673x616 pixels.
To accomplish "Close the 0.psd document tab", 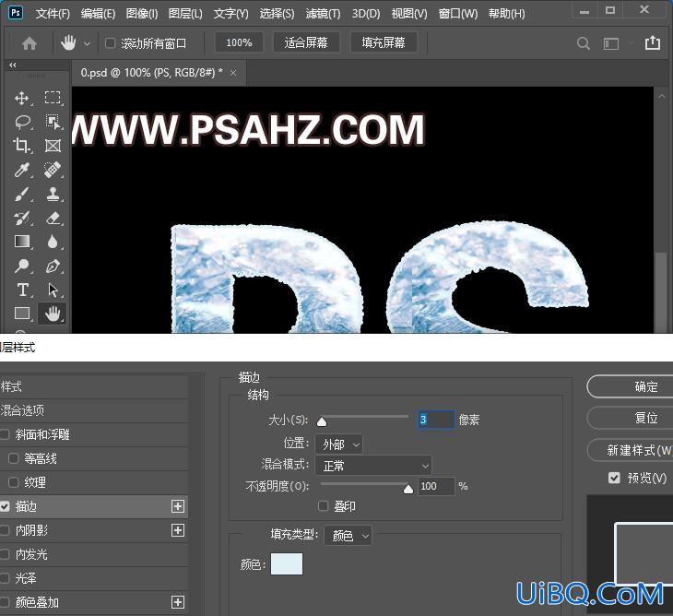I will click(x=233, y=74).
